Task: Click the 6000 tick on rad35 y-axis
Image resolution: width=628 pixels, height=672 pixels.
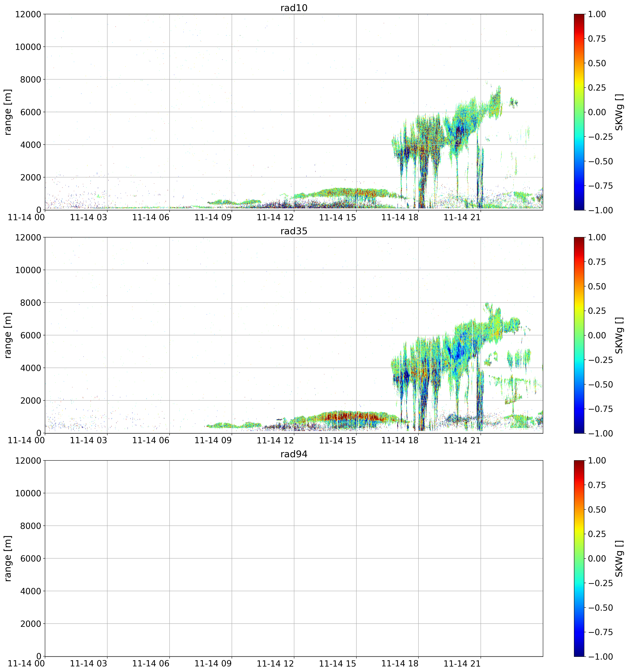Action: (30, 335)
